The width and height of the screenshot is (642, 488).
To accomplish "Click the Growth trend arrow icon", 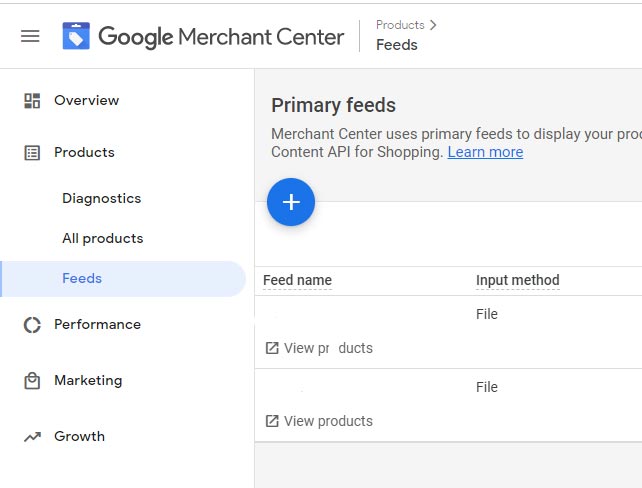I will tap(32, 437).
